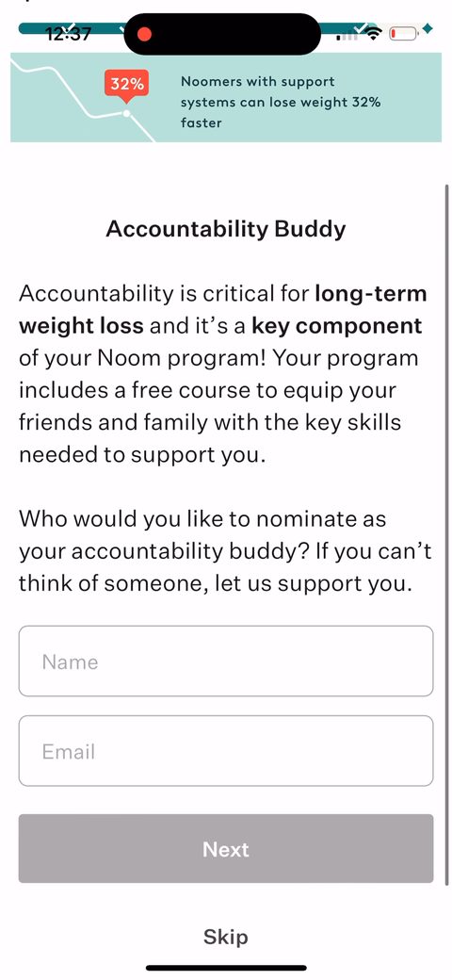452x980 pixels.
Task: Tap the low battery icon
Action: (x=403, y=34)
